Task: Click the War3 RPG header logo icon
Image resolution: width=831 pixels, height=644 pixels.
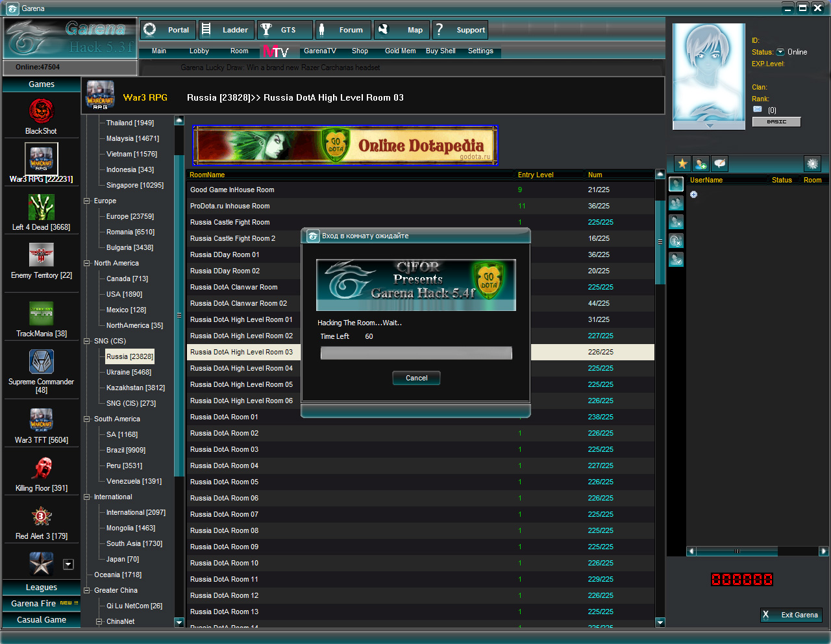Action: 100,95
